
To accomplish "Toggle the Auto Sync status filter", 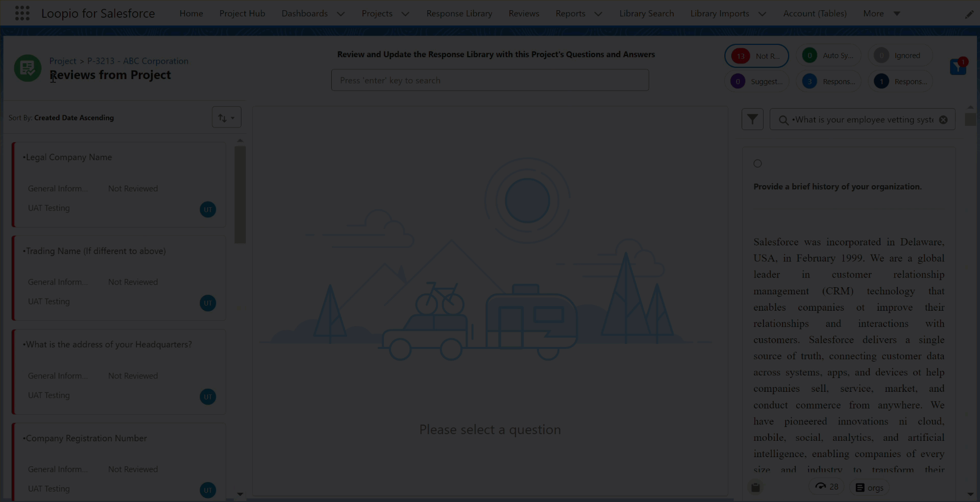I will [828, 55].
